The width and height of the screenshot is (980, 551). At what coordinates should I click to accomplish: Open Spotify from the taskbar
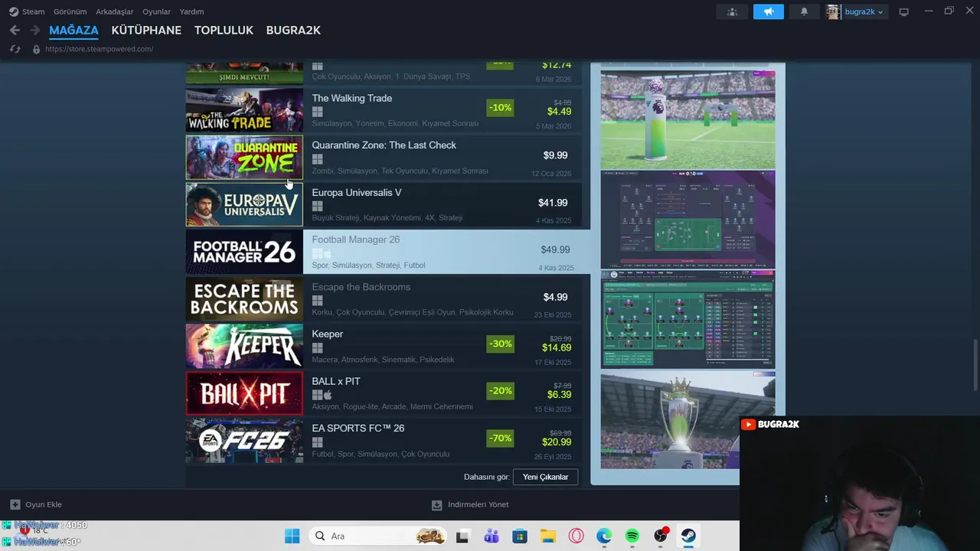coord(632,536)
